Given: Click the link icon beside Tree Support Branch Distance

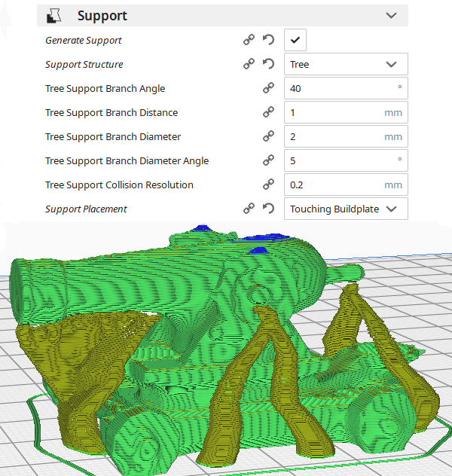Looking at the screenshot, I should click(268, 112).
